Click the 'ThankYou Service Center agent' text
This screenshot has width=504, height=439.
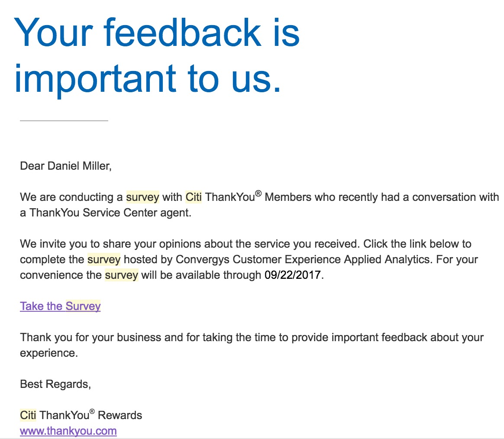110,213
